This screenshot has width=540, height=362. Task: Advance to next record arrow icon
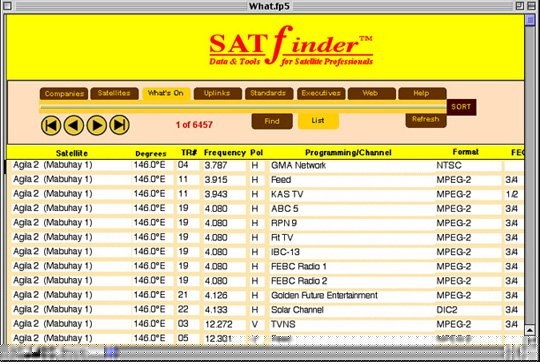(97, 125)
